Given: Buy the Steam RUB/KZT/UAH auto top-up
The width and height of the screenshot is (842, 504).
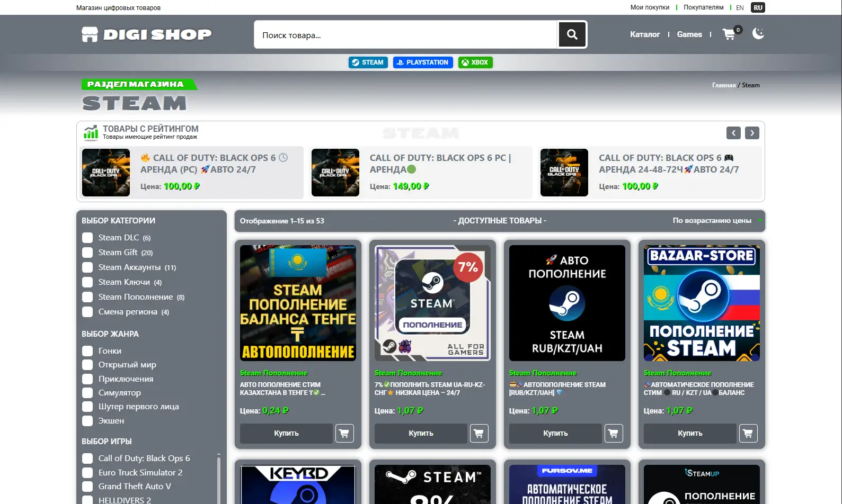Looking at the screenshot, I should tap(555, 433).
